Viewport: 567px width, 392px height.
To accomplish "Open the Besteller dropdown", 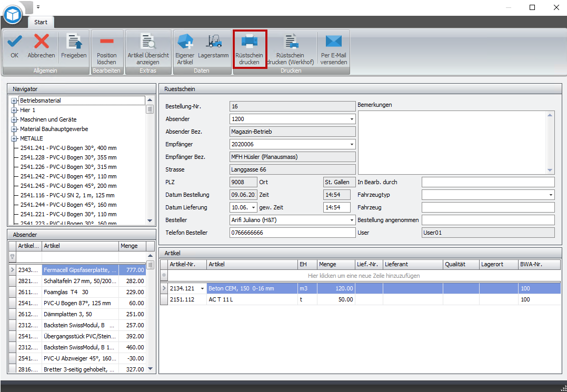I will (x=352, y=220).
